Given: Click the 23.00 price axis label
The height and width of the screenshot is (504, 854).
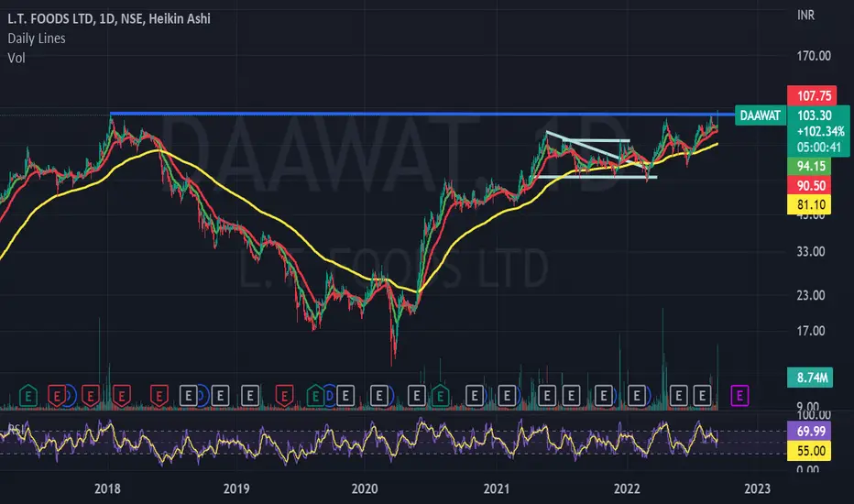Looking at the screenshot, I should [811, 295].
